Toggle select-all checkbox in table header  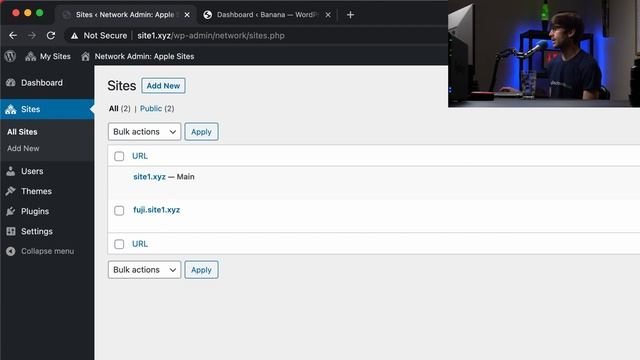(x=119, y=156)
